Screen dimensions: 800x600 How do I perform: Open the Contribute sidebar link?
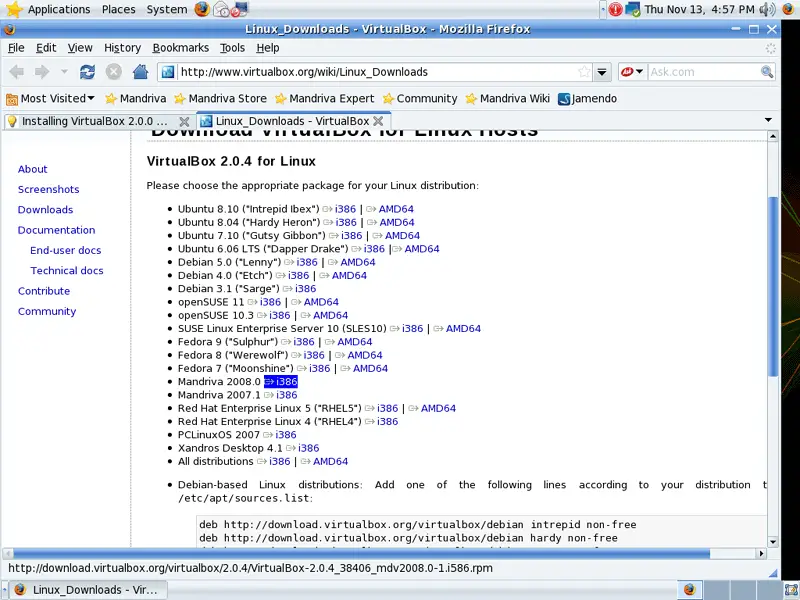(x=44, y=291)
